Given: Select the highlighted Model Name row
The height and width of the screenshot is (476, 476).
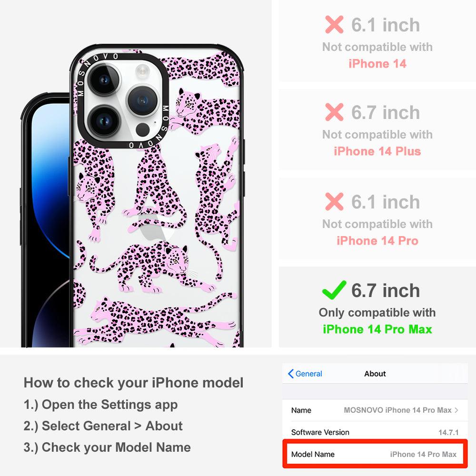Looking at the screenshot, I should [375, 454].
